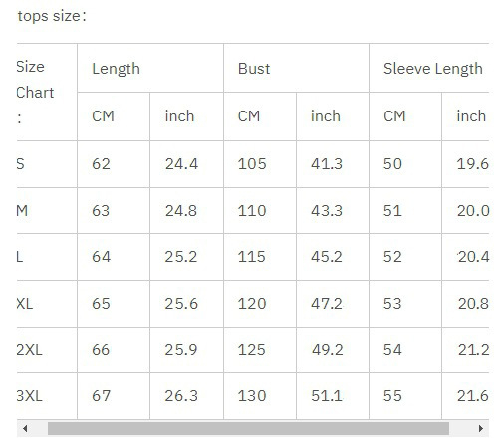Select the Sleeve Length column header
The height and width of the screenshot is (448, 503).
[x=433, y=69]
